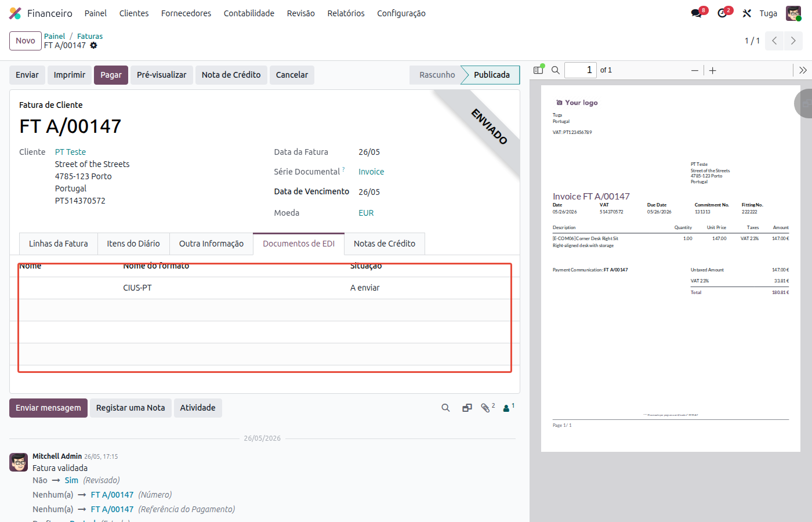
Task: Open the Financeiro app home icon
Action: coord(15,13)
